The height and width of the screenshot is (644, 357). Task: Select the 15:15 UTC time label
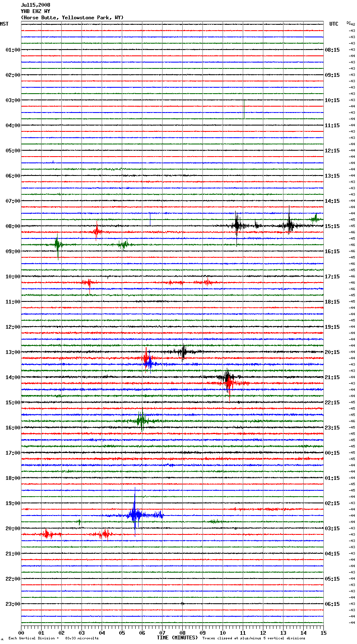[x=332, y=226]
